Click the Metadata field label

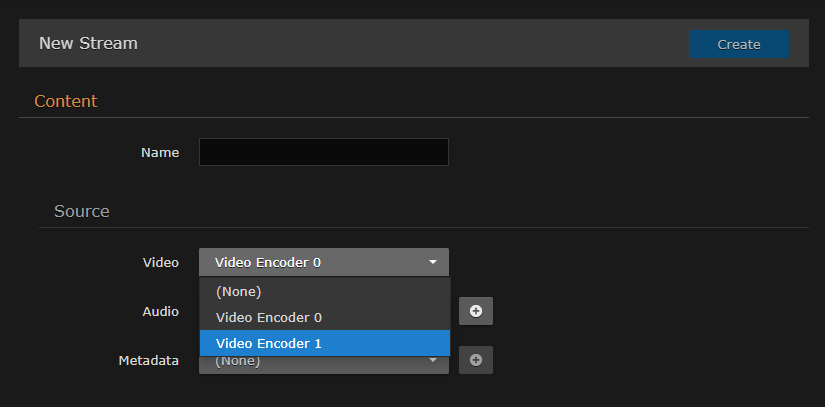[x=149, y=360]
